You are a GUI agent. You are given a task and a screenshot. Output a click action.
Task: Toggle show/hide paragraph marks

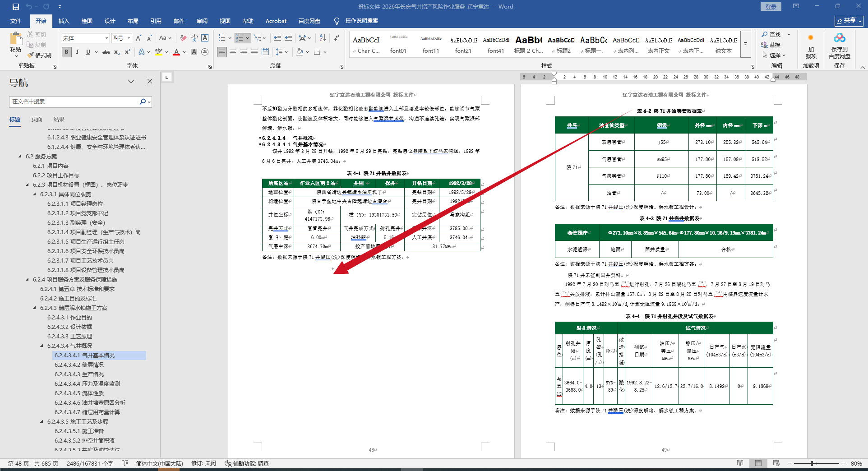[337, 38]
